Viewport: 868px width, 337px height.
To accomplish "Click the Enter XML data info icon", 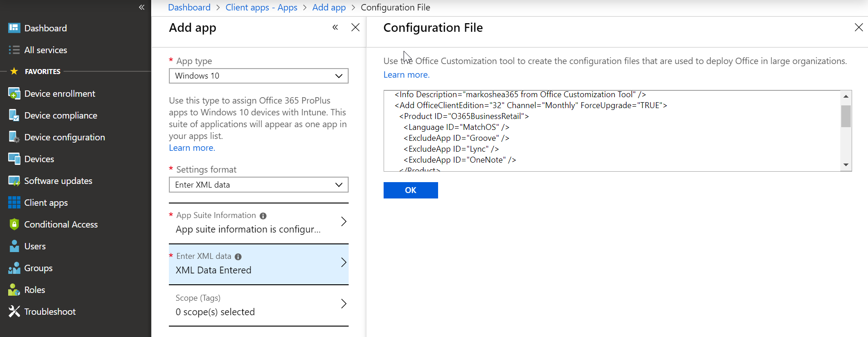I will 238,257.
